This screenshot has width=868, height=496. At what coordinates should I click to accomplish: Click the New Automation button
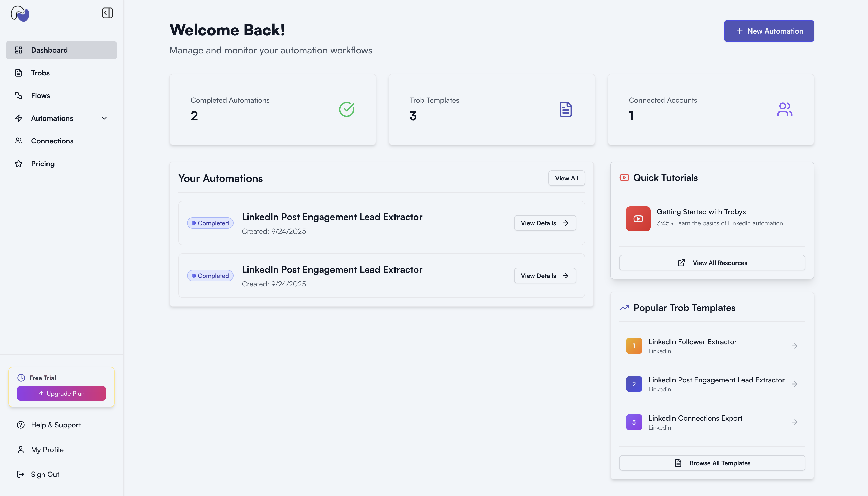[769, 31]
